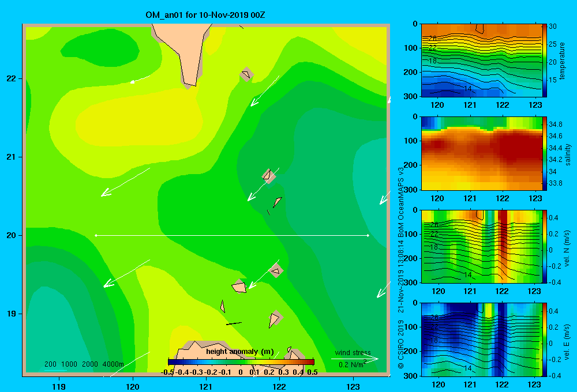Screen dimensions: 577x392
Task: Click longitude label 120 under main map
Action: pyautogui.click(x=133, y=386)
